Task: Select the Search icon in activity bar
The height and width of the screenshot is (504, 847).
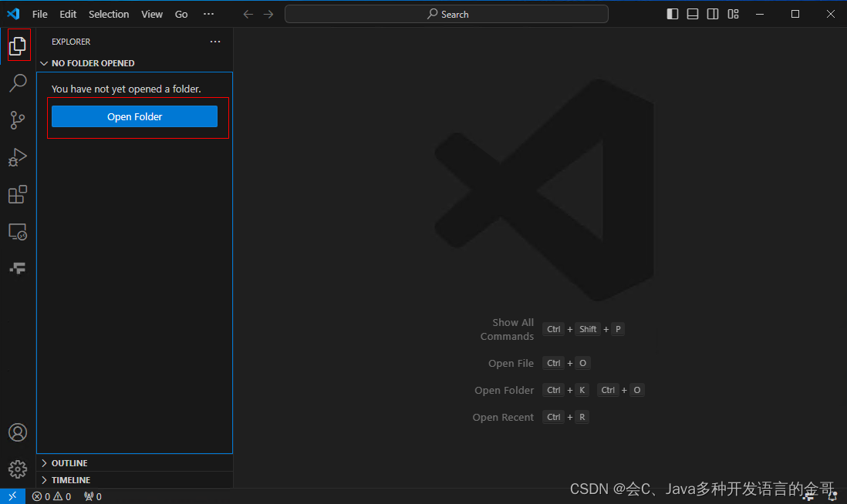Action: tap(18, 82)
